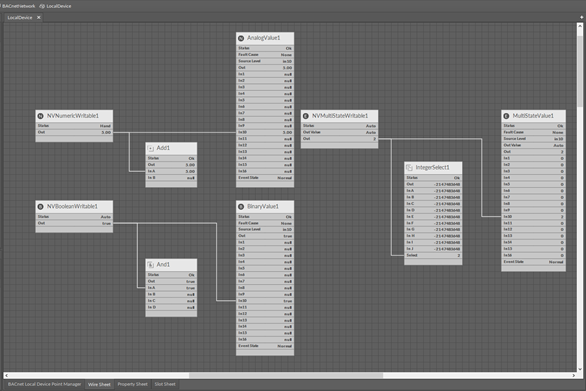Image resolution: width=586 pixels, height=391 pixels.
Task: Close the LocalDevice tab
Action: tap(38, 18)
